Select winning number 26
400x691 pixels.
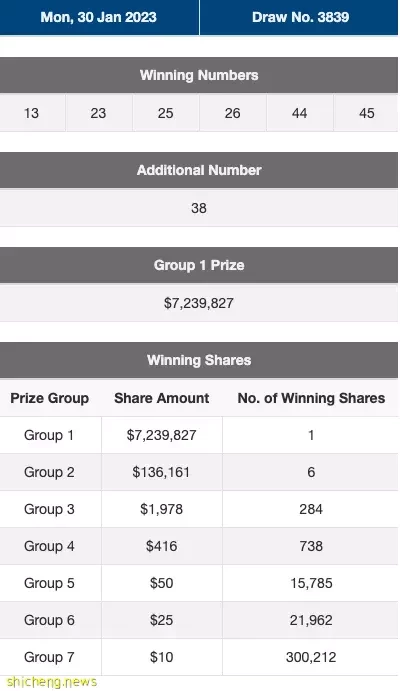coord(233,113)
